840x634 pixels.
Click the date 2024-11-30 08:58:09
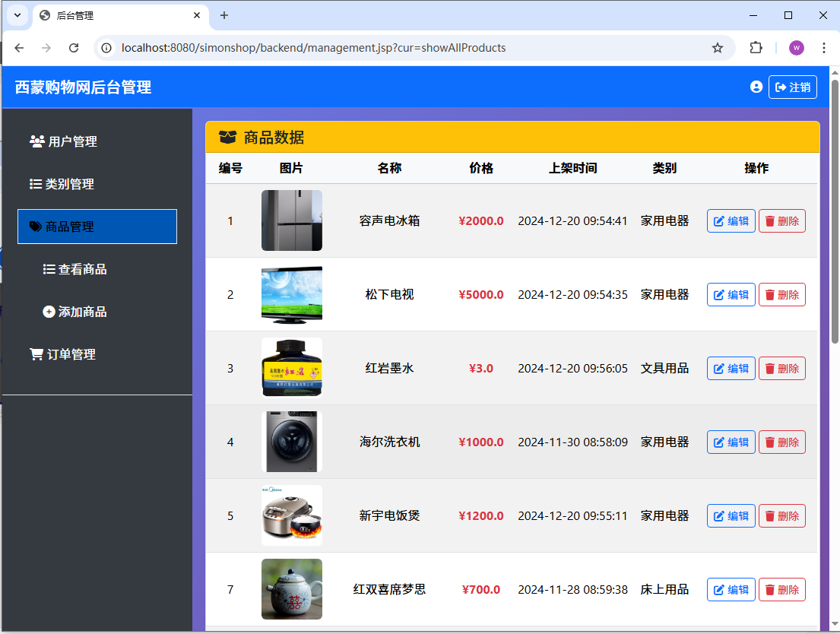point(572,442)
